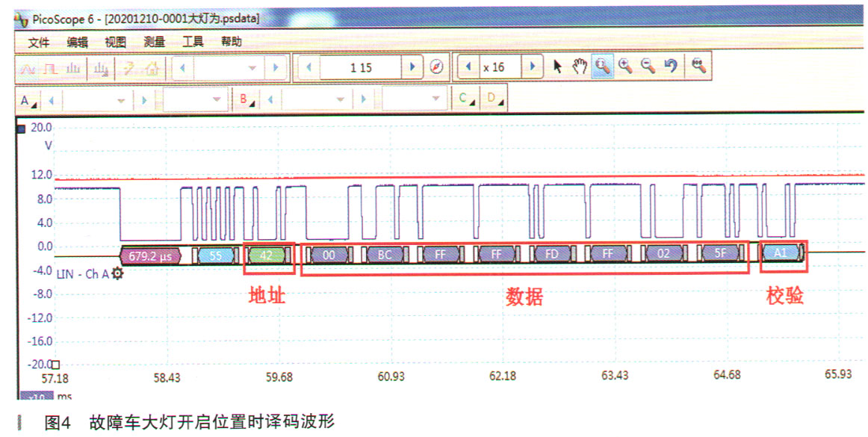Click the x 16 zoom field
Viewport: 868px width, 437px height.
(x=500, y=67)
